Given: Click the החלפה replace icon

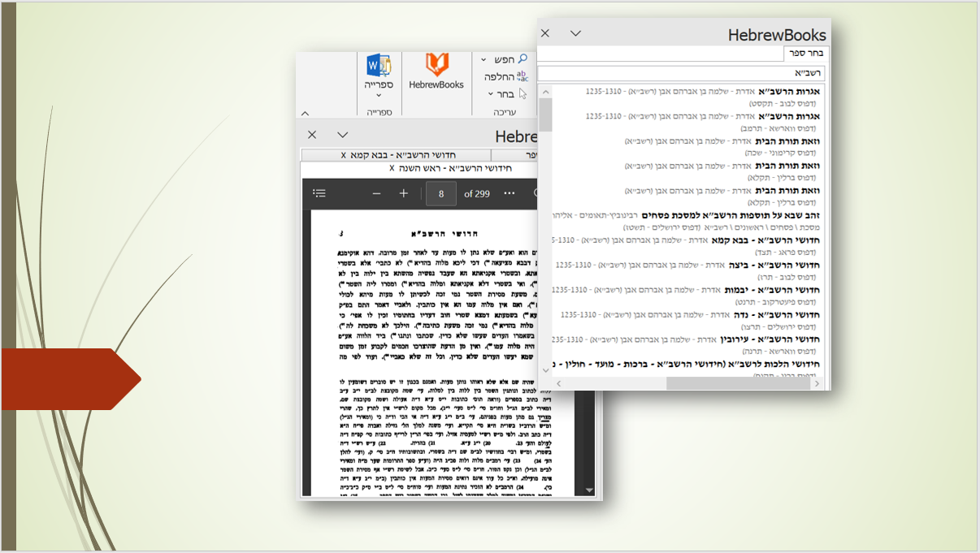Looking at the screenshot, I should coord(523,76).
